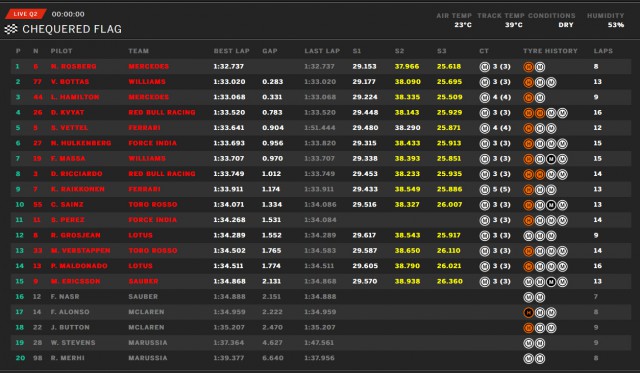Click the PILOT column header
The height and width of the screenshot is (373, 640).
point(62,51)
